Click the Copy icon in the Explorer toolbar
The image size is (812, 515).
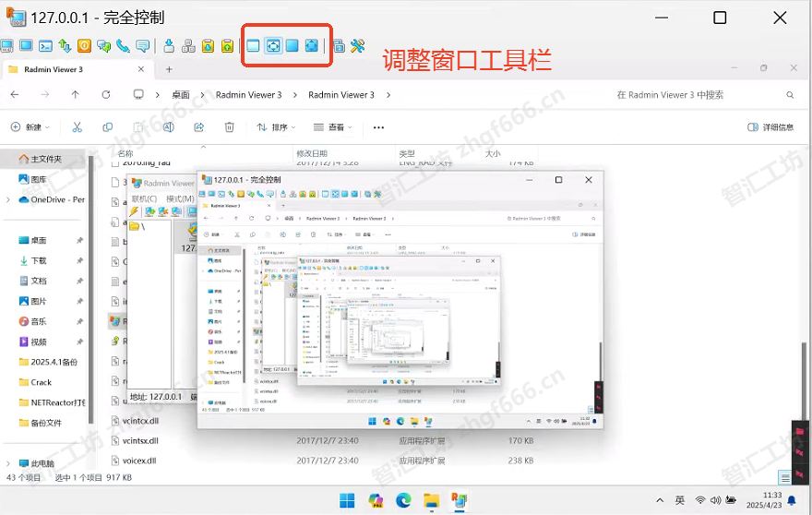pyautogui.click(x=108, y=127)
